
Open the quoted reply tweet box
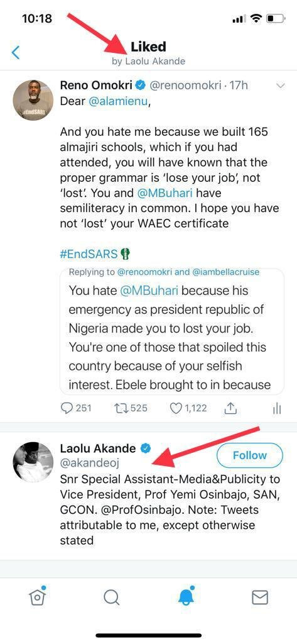[x=172, y=331]
